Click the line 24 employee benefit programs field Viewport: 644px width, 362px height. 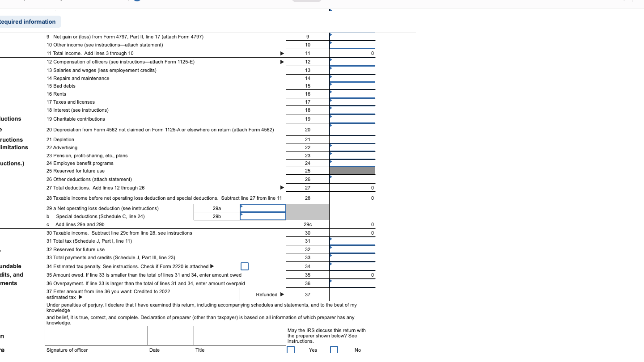[x=352, y=163]
